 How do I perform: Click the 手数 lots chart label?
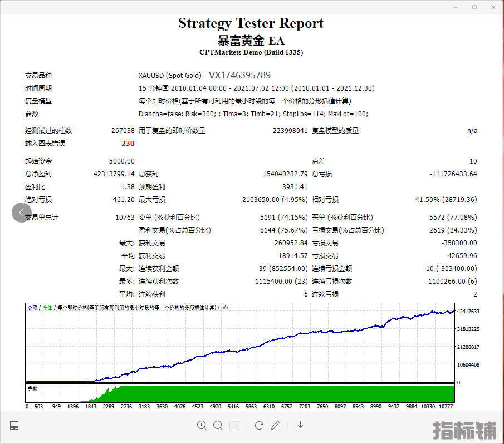32,388
